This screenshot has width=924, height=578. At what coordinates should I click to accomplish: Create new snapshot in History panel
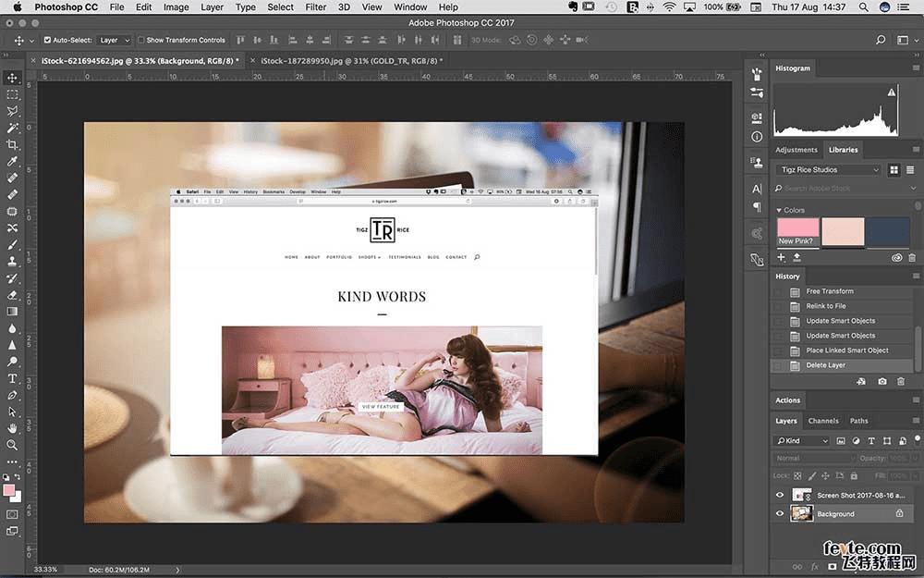point(882,381)
